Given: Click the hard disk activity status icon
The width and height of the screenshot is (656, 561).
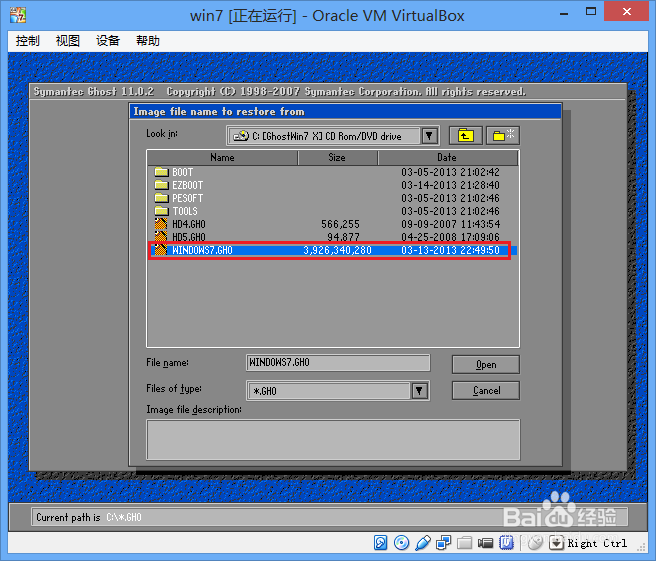Looking at the screenshot, I should [x=380, y=543].
